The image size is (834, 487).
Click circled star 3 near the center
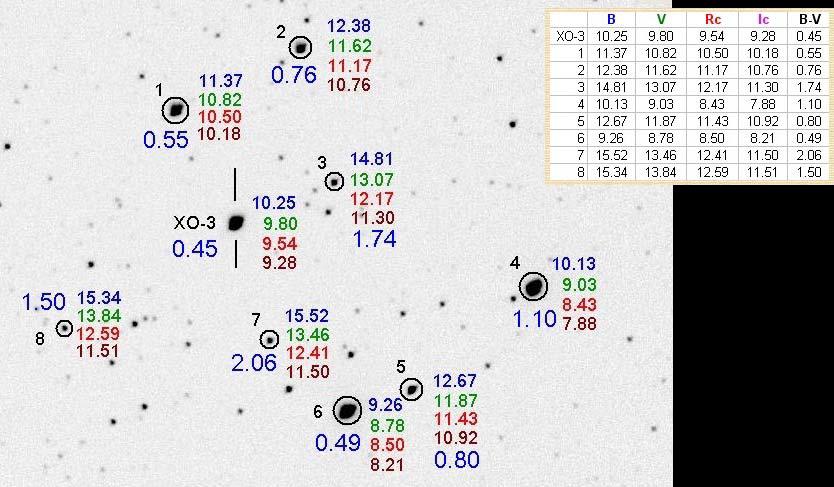334,181
